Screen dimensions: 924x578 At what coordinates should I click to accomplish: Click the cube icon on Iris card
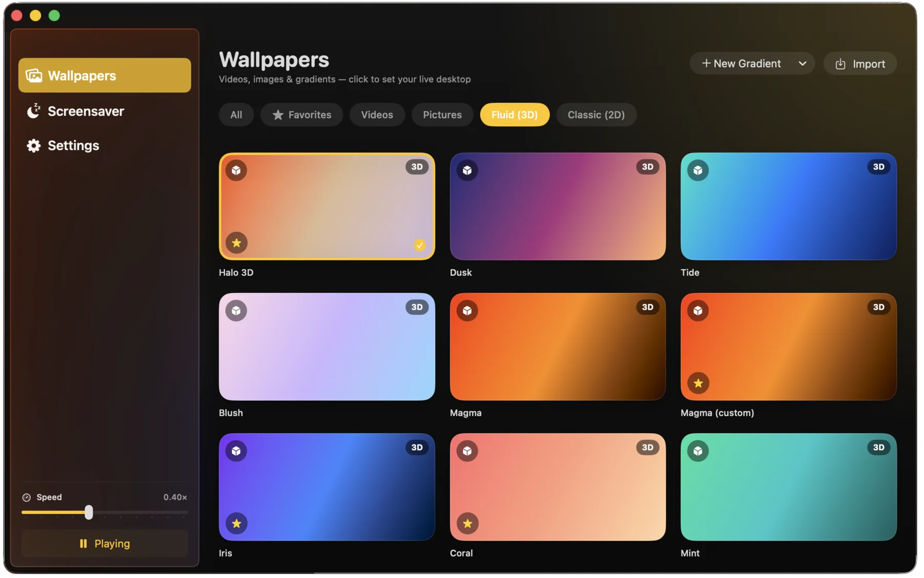tap(236, 451)
